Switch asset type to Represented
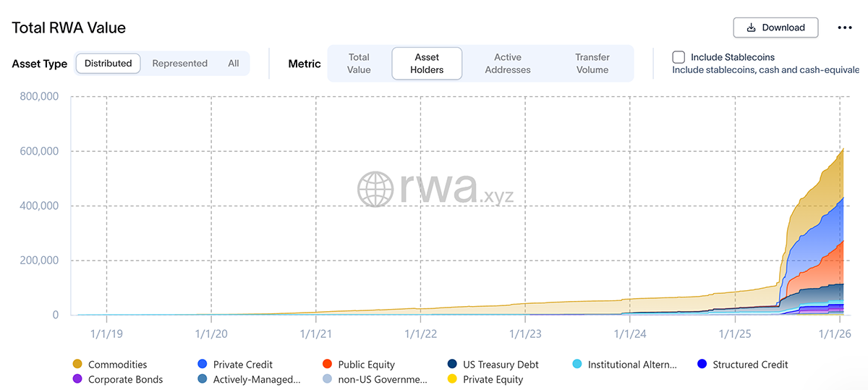868x390 pixels. coord(179,64)
